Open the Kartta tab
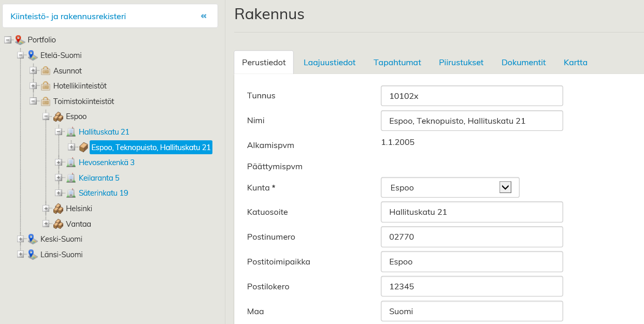 [575, 63]
